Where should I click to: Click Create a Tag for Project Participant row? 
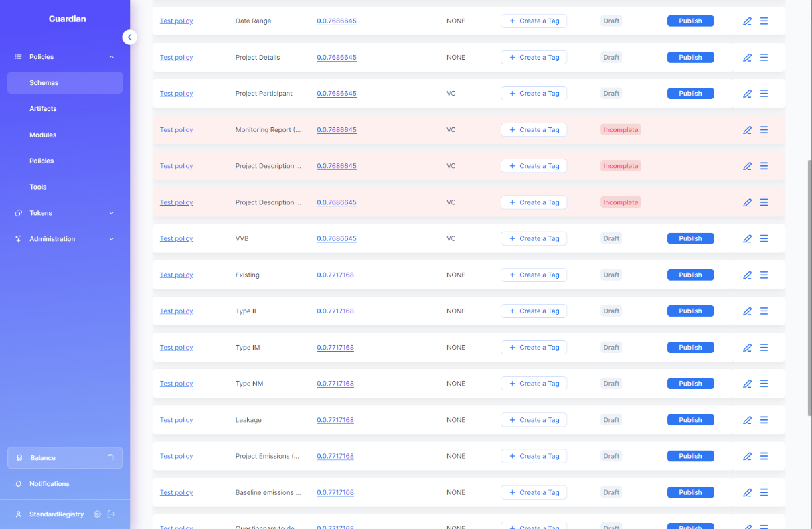(534, 94)
